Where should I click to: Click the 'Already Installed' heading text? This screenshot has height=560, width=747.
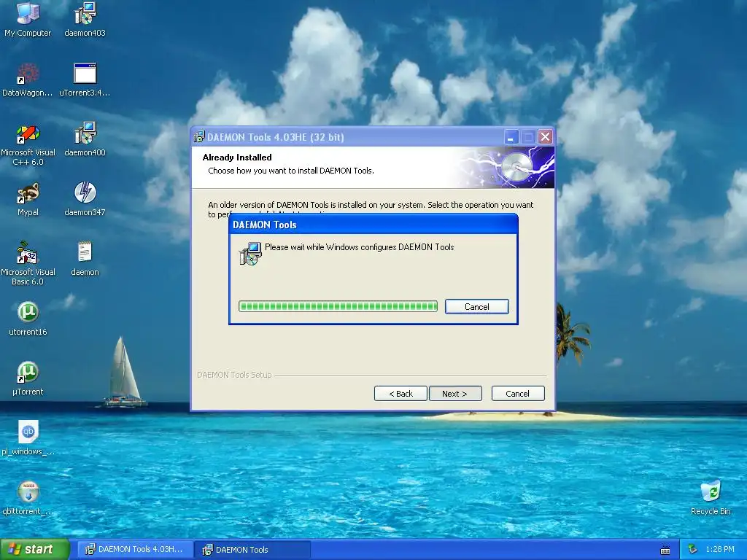tap(237, 157)
